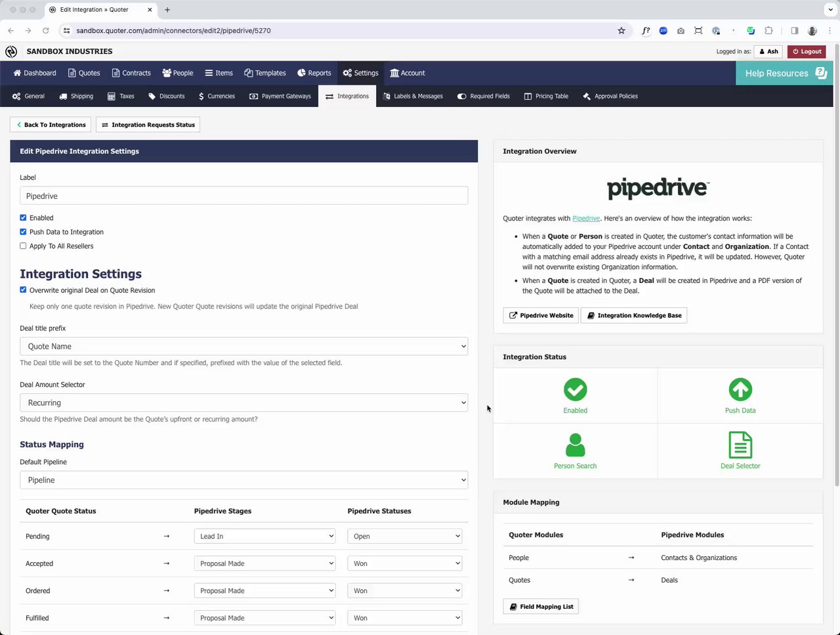The image size is (840, 635).
Task: Open the Labels & Messages tab
Action: (x=413, y=96)
